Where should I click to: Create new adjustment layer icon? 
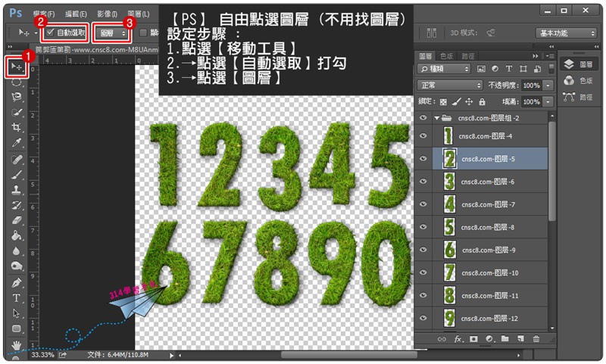pos(489,339)
